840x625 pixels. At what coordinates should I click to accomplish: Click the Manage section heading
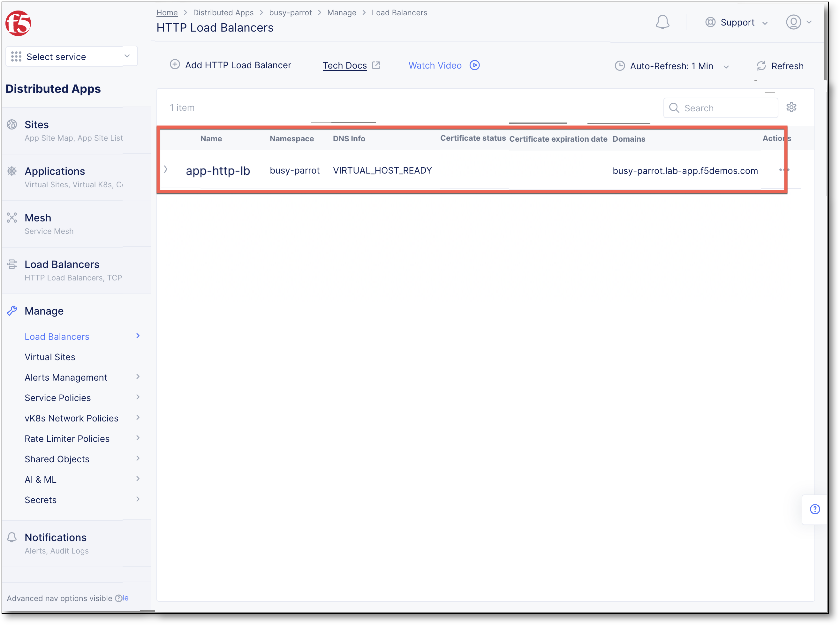click(44, 311)
